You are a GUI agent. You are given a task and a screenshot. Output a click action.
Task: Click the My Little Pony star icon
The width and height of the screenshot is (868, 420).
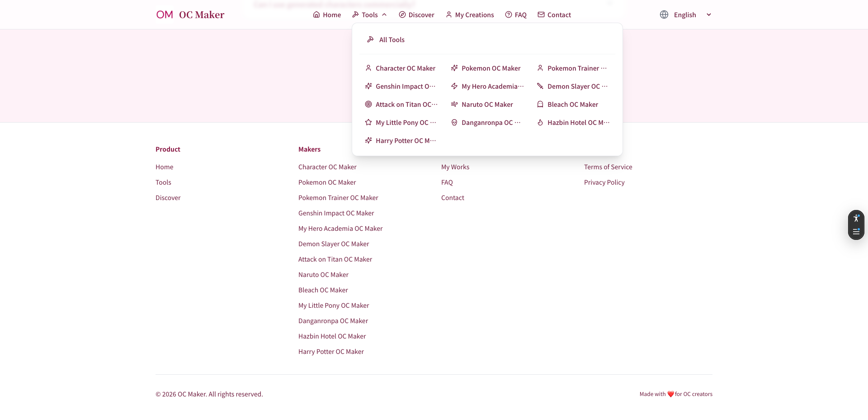pos(368,122)
